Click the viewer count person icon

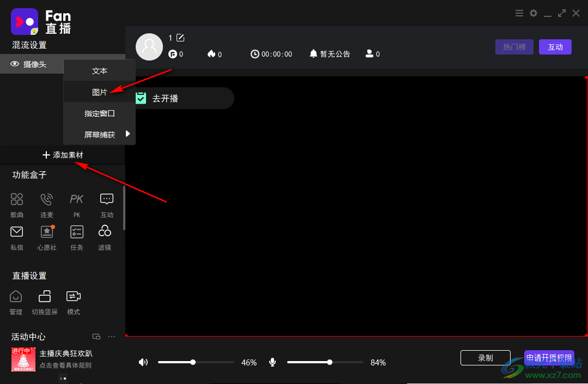pos(369,53)
